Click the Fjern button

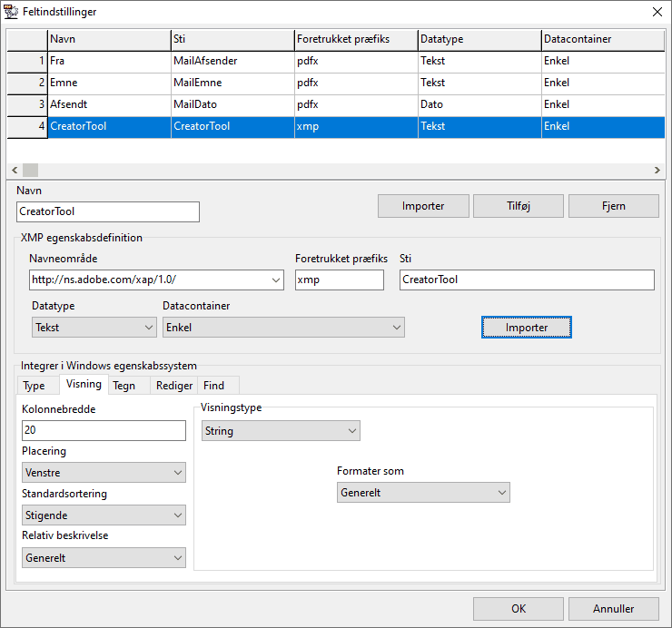click(613, 206)
